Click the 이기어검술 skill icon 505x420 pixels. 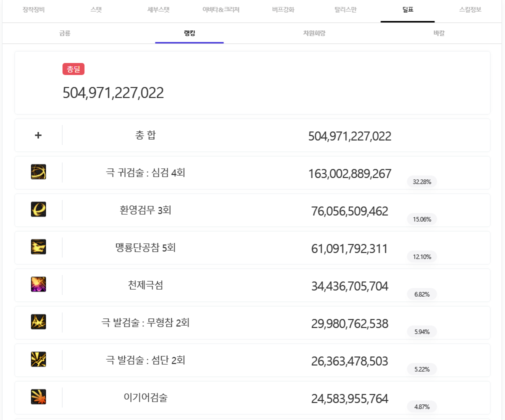[38, 397]
